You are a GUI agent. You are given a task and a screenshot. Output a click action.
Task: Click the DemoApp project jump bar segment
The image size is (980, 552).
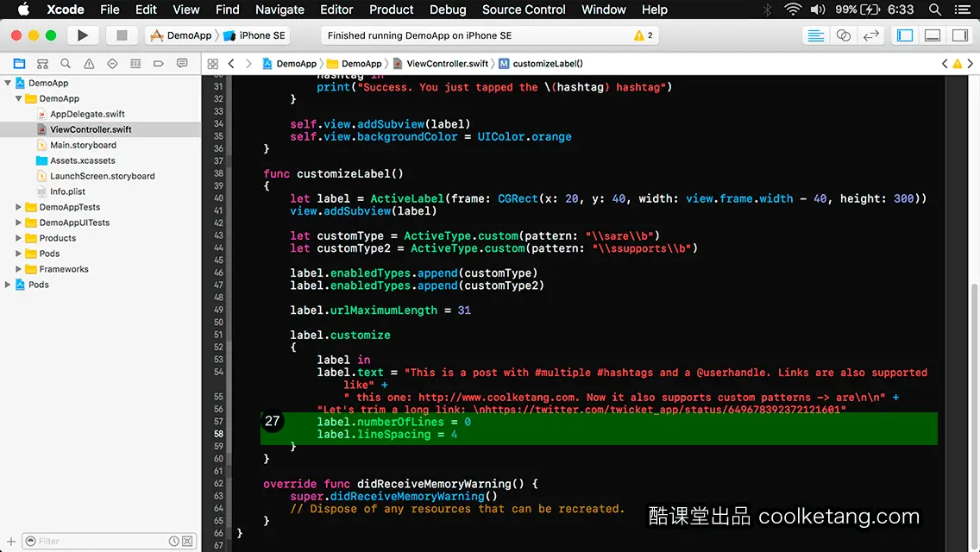(289, 63)
